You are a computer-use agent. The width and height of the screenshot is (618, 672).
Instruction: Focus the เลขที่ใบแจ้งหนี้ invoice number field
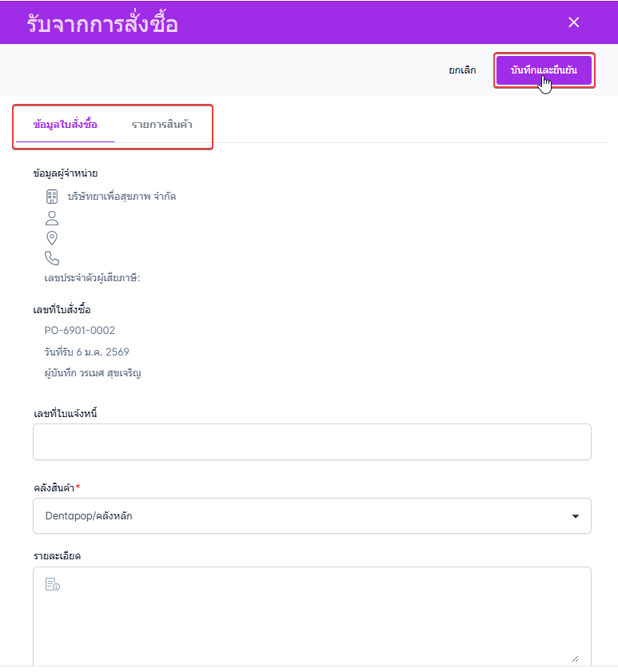pos(312,442)
